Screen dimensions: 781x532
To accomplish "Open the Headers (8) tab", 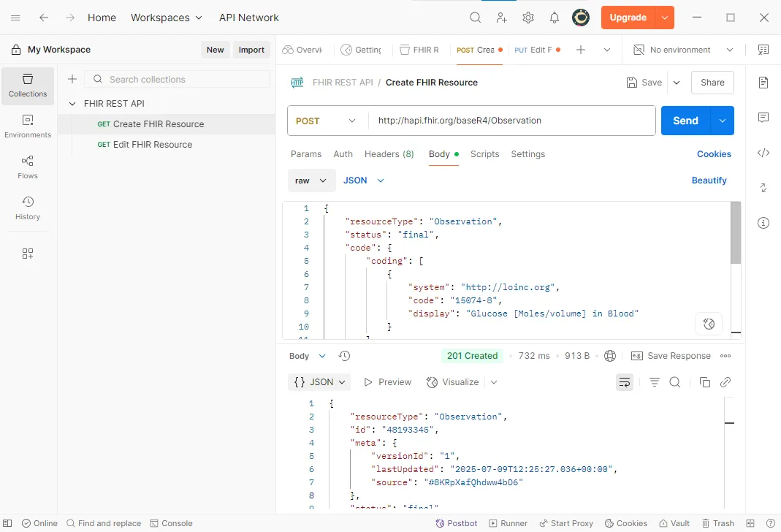I will tap(389, 154).
